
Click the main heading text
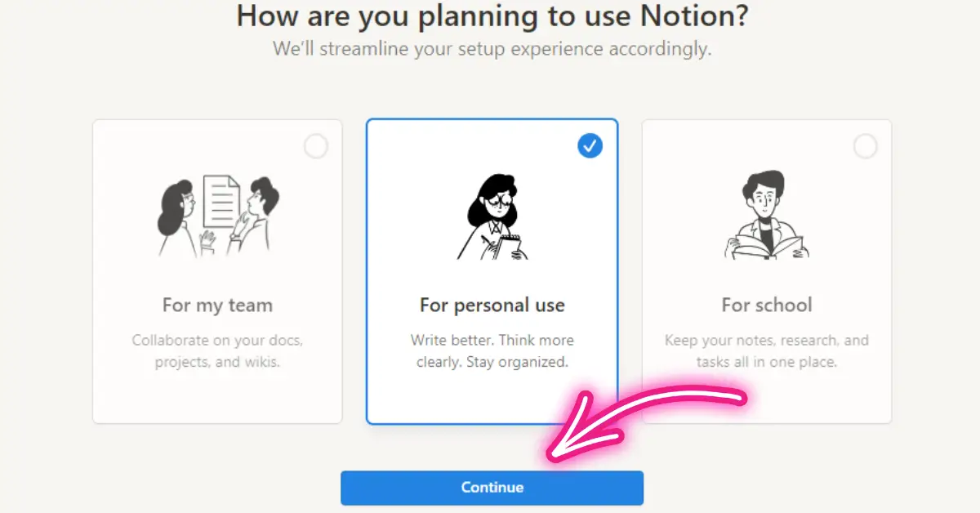(490, 16)
